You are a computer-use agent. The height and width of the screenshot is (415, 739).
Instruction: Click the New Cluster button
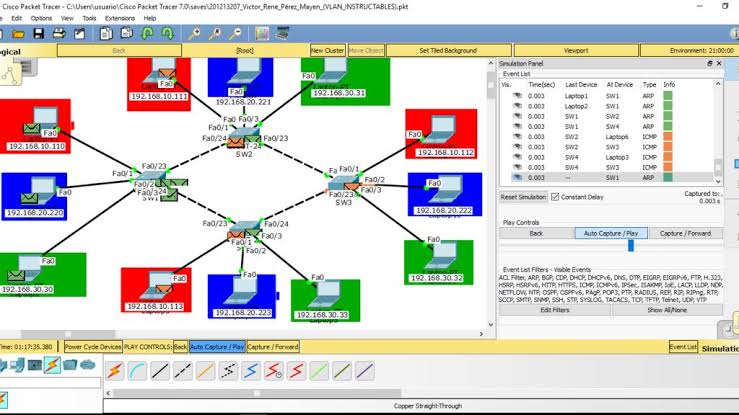[x=328, y=50]
